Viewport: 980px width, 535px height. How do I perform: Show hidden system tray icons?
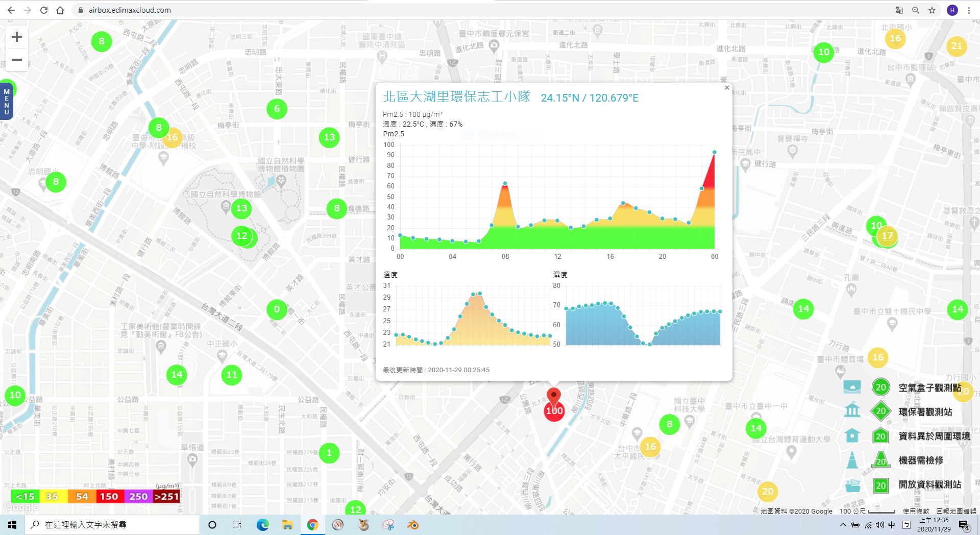pos(843,525)
